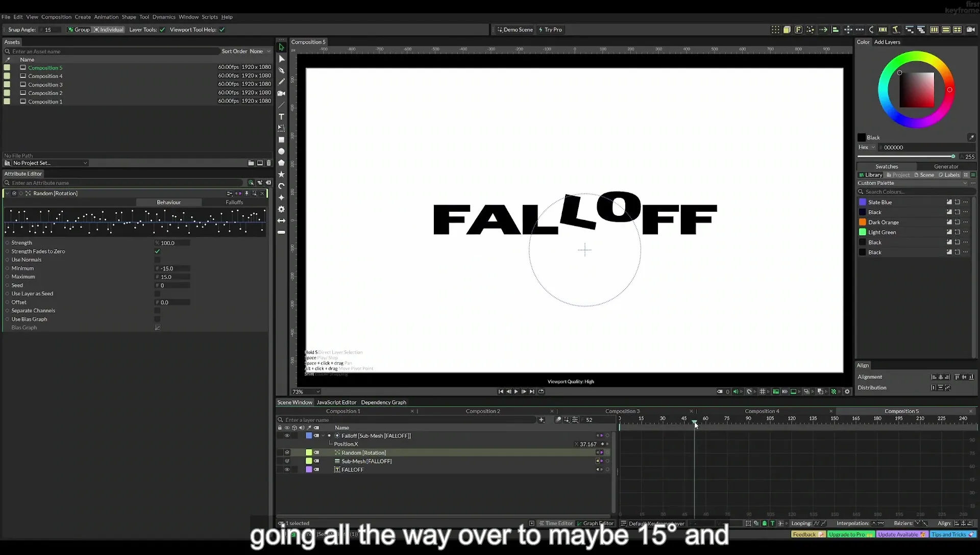Switch to the Falloffs tab

click(x=234, y=203)
